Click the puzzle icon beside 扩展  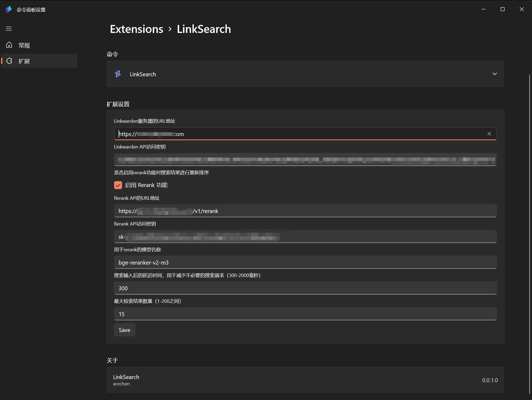9,61
